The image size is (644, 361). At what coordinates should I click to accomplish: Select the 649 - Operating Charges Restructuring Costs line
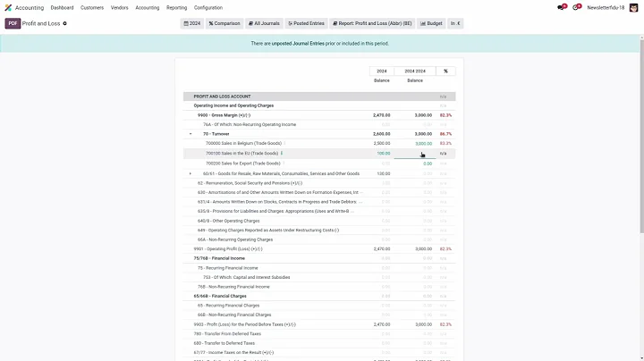coord(319,231)
